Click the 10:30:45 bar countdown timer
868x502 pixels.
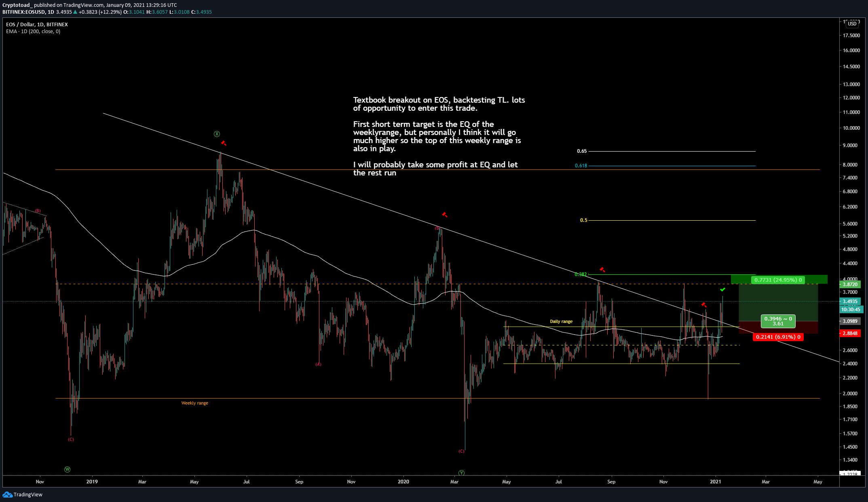pos(850,309)
